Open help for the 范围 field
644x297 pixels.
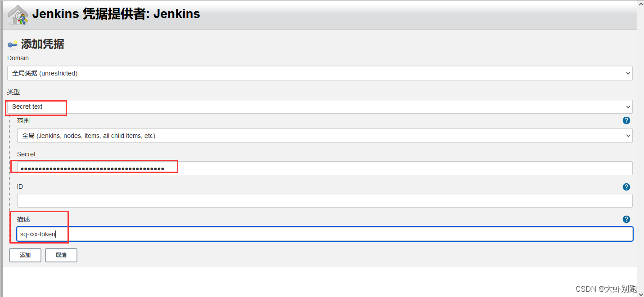[626, 120]
